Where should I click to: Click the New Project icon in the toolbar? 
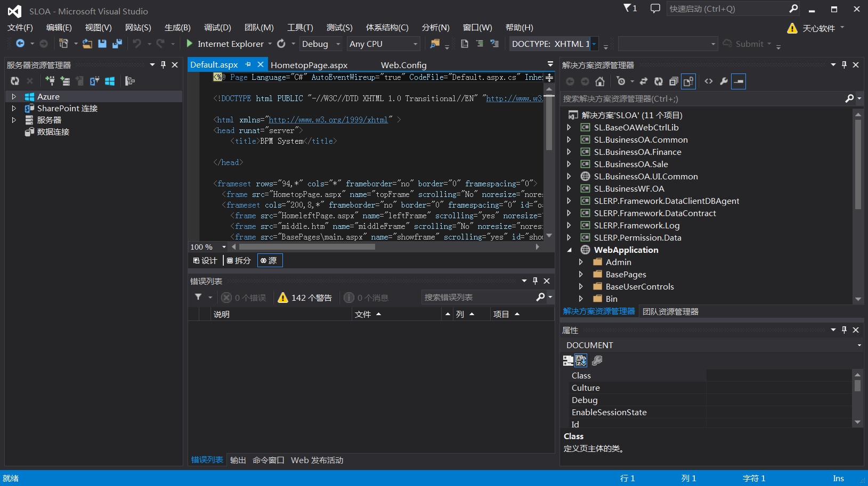coord(63,44)
